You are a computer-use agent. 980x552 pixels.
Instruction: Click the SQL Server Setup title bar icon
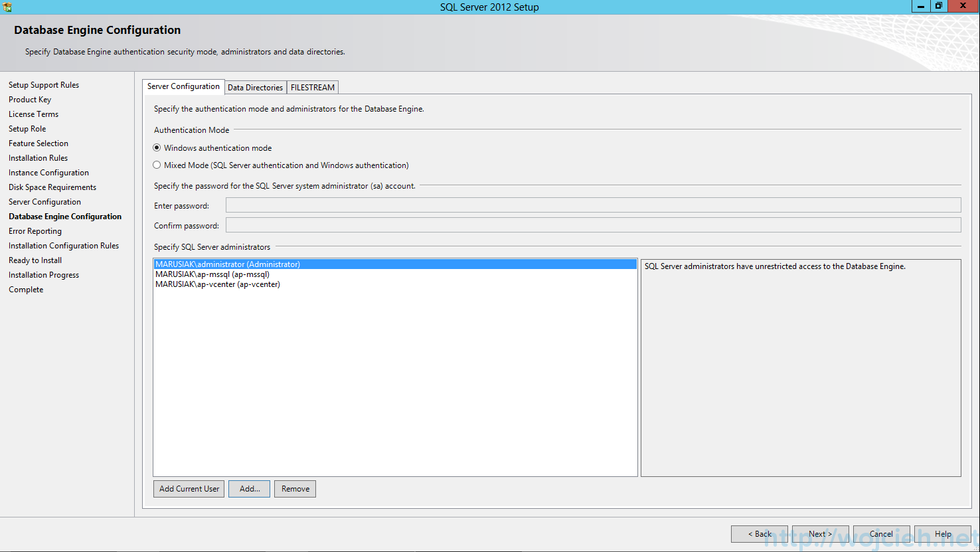(x=7, y=7)
